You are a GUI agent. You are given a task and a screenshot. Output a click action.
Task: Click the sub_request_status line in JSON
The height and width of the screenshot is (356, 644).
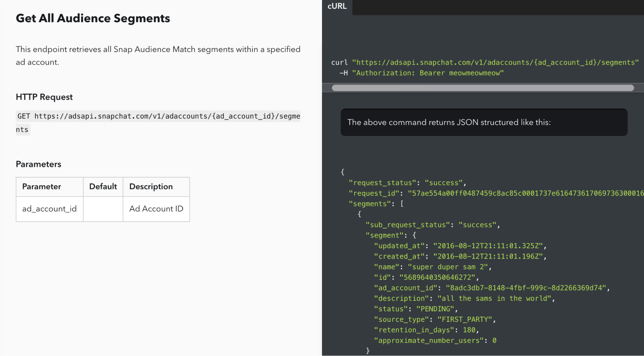point(433,225)
